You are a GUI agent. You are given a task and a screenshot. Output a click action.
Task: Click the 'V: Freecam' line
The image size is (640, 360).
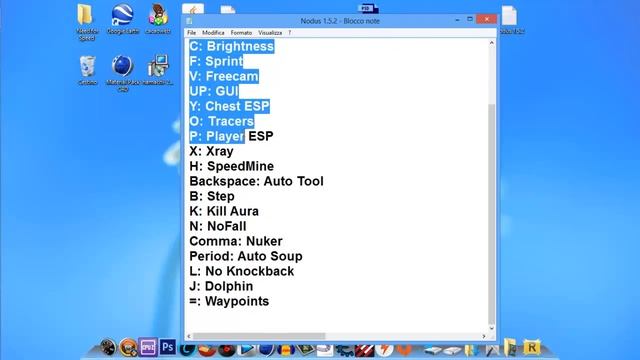pyautogui.click(x=224, y=76)
